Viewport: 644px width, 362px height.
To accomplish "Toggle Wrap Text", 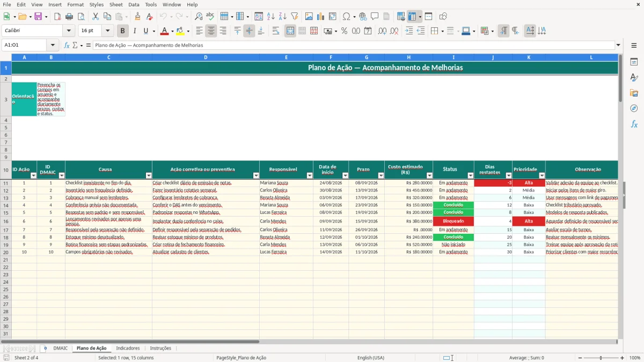I will click(x=276, y=31).
